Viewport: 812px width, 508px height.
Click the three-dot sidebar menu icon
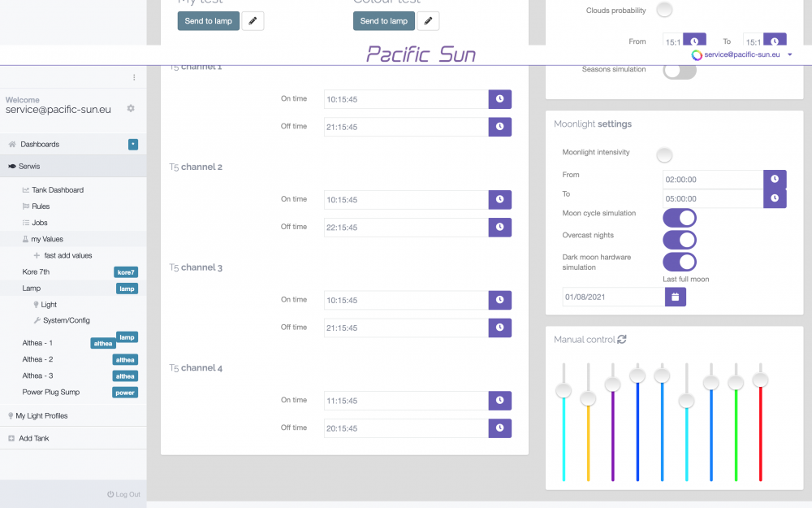pyautogui.click(x=135, y=77)
